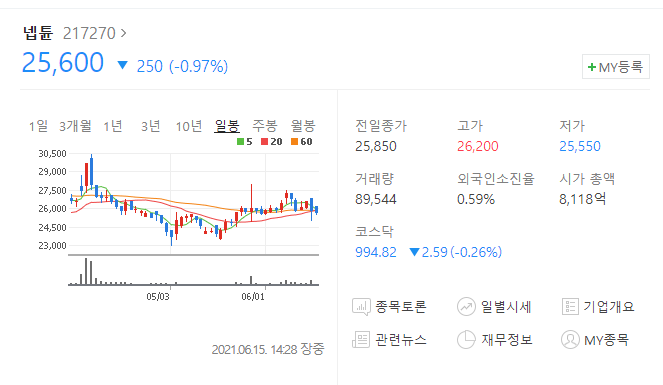Click the 코스닥 label

374,232
